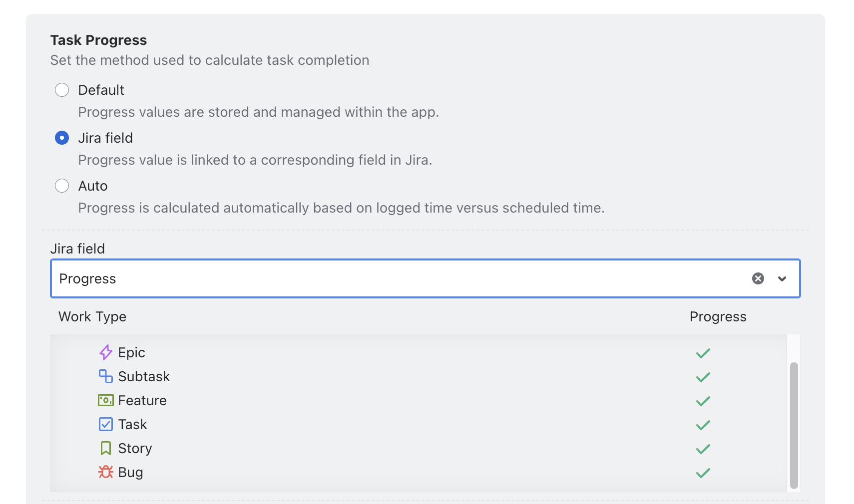Screen dimensions: 854x504
Task: Click the Feature row progress checkmark
Action: (703, 401)
